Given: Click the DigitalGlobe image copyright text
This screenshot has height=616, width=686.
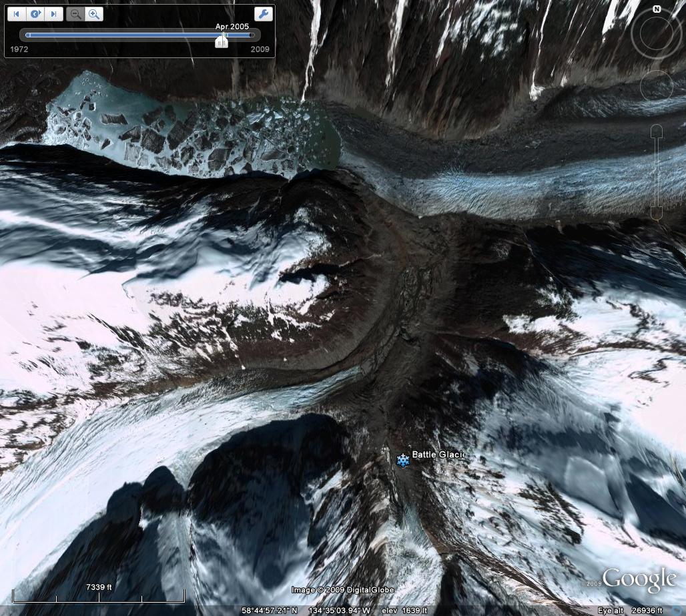Looking at the screenshot, I should point(342,590).
